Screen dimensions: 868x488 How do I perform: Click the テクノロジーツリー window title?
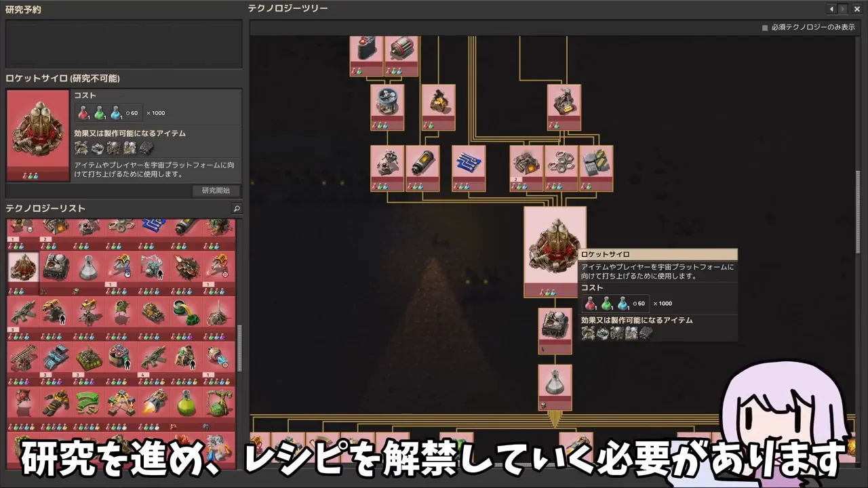point(288,8)
